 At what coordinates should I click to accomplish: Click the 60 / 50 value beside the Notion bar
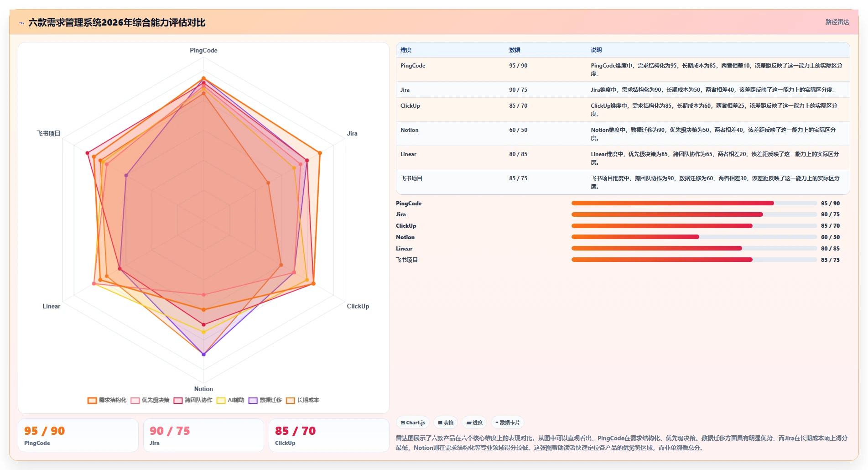tap(830, 237)
